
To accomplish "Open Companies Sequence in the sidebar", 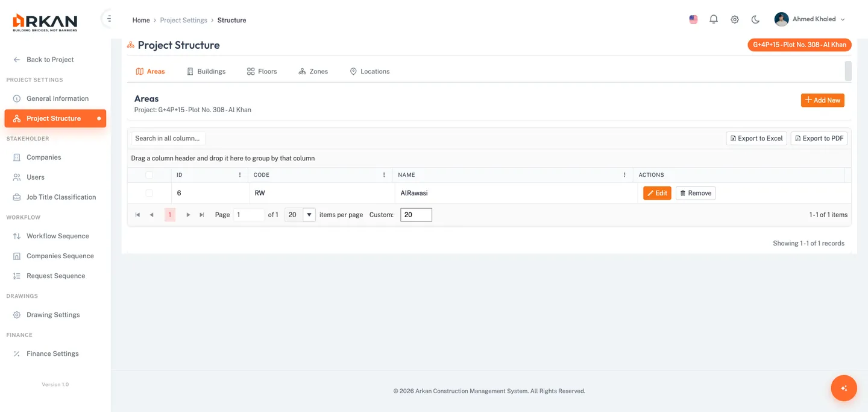I will coord(60,255).
